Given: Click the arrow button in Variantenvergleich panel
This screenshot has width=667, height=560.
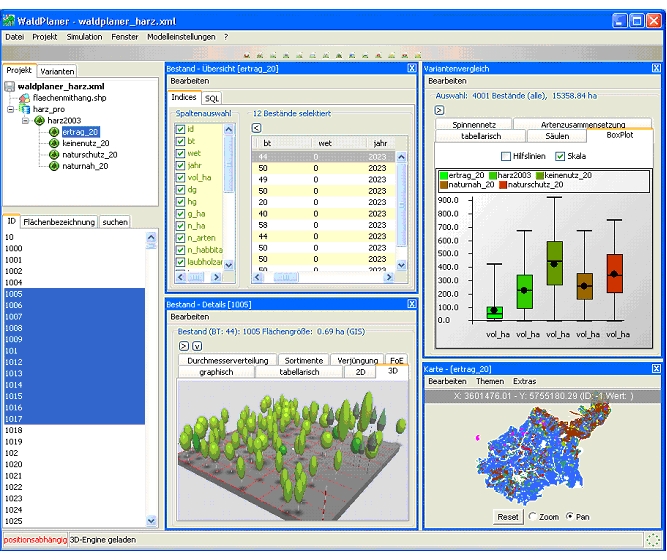Looking at the screenshot, I should (439, 110).
